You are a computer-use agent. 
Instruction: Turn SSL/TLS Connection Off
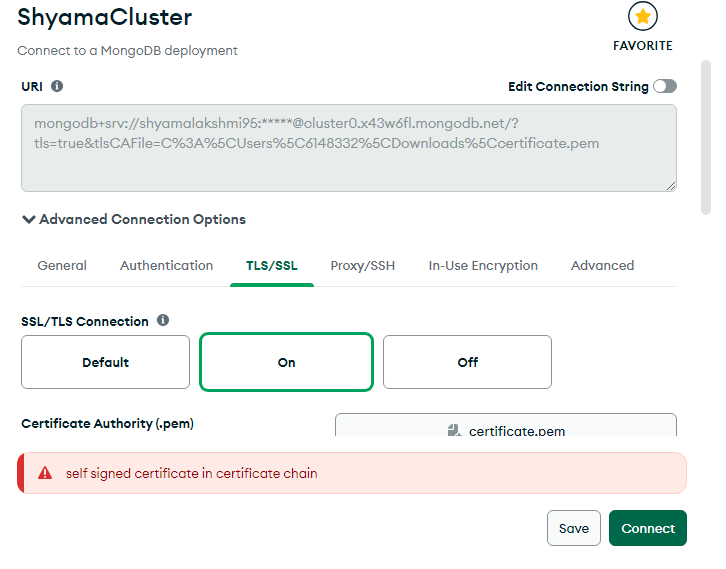[467, 362]
